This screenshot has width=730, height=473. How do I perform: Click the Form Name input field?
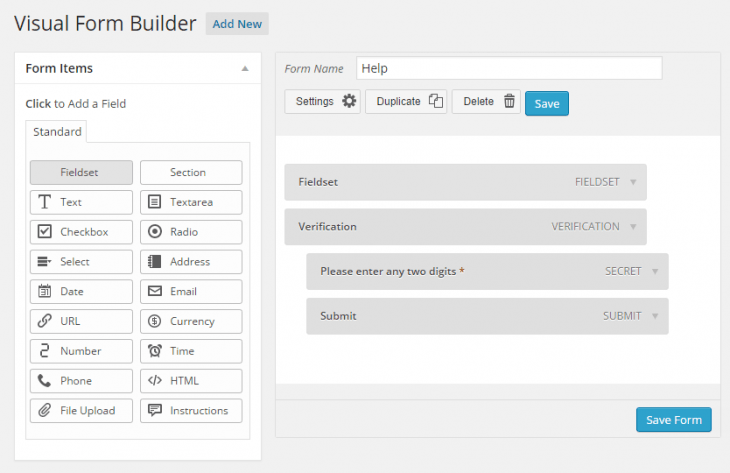click(509, 68)
